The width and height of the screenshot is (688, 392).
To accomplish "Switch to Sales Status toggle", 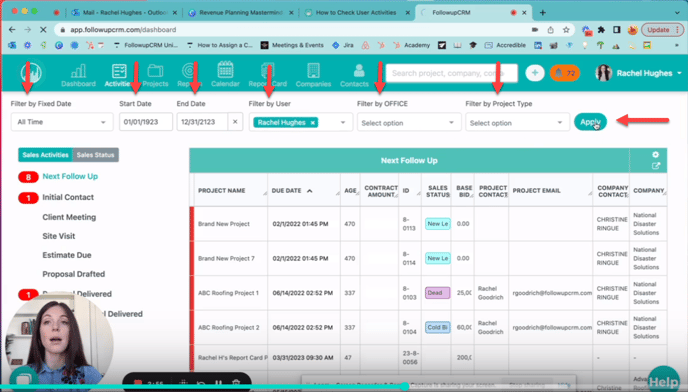I will click(95, 155).
